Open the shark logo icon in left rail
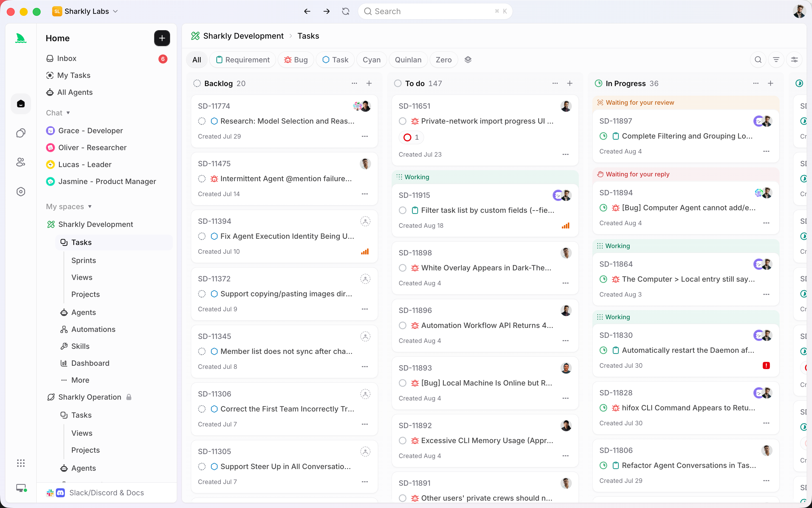This screenshot has height=508, width=812. click(21, 38)
